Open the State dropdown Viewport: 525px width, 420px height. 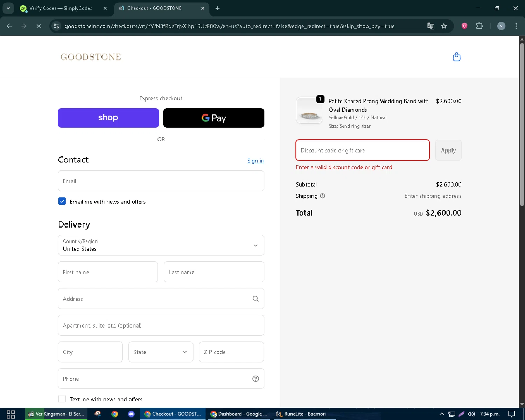[161, 352]
